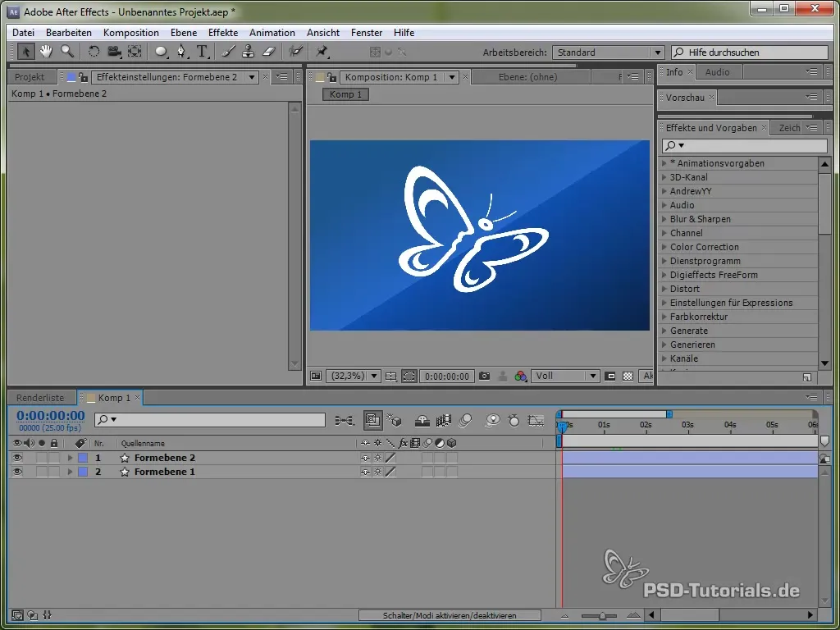Open Effekte menu
Screen dimensions: 840x630
point(223,33)
